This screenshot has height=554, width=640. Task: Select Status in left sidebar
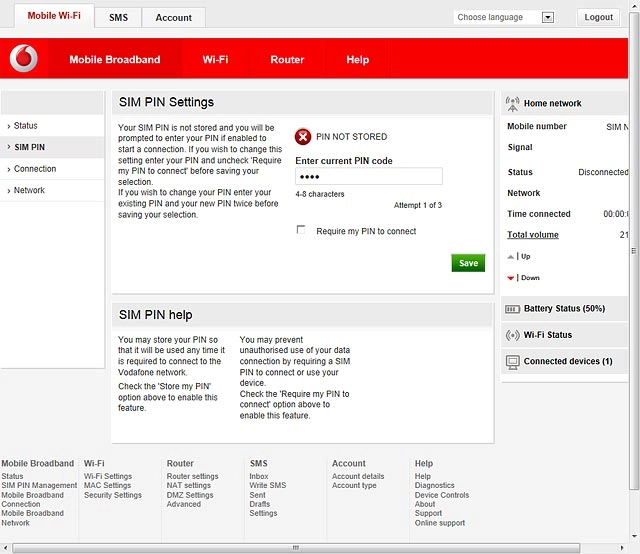pyautogui.click(x=52, y=126)
